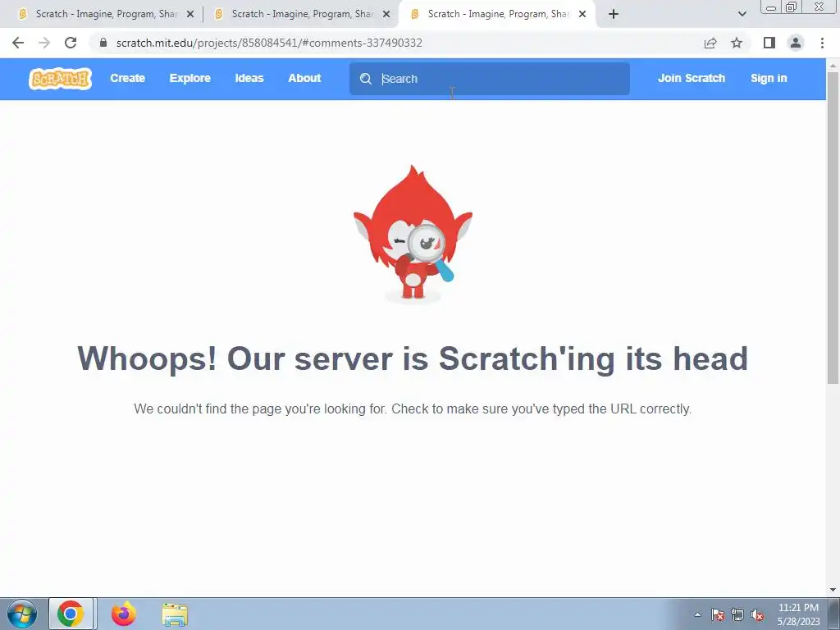Launch Firefox from the taskbar
Viewport: 840px width, 630px height.
coord(123,614)
